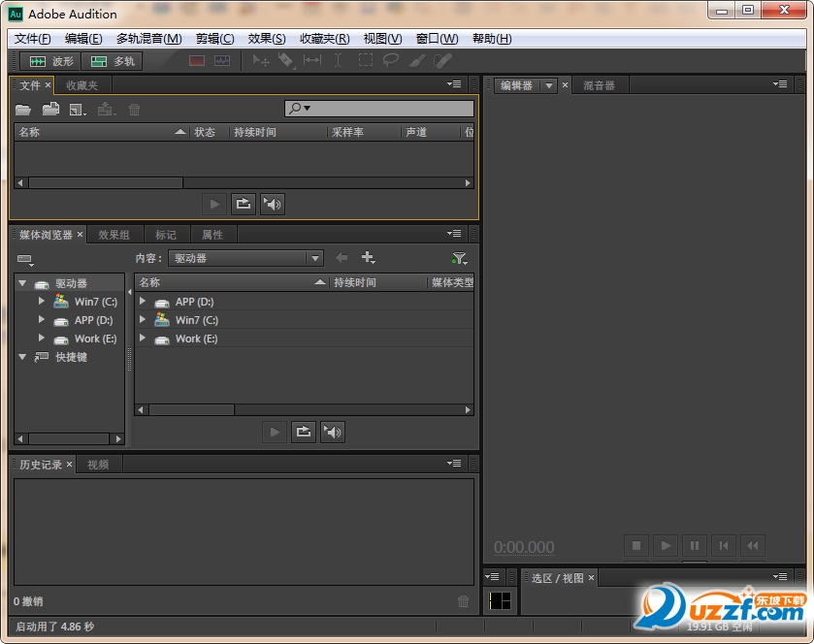Click drive icon menu in Media Browser
Screen dimensions: 814x644
(25, 259)
